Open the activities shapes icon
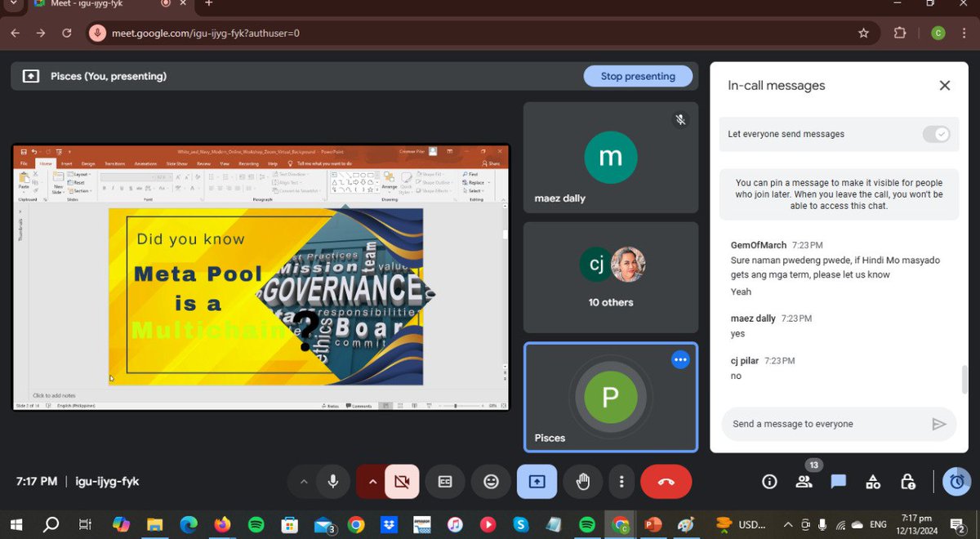 pos(873,482)
